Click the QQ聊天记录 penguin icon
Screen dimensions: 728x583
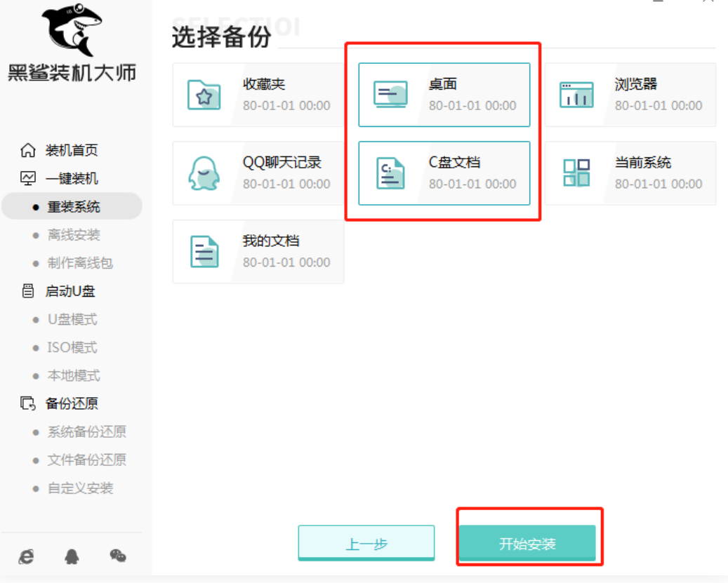[x=204, y=173]
